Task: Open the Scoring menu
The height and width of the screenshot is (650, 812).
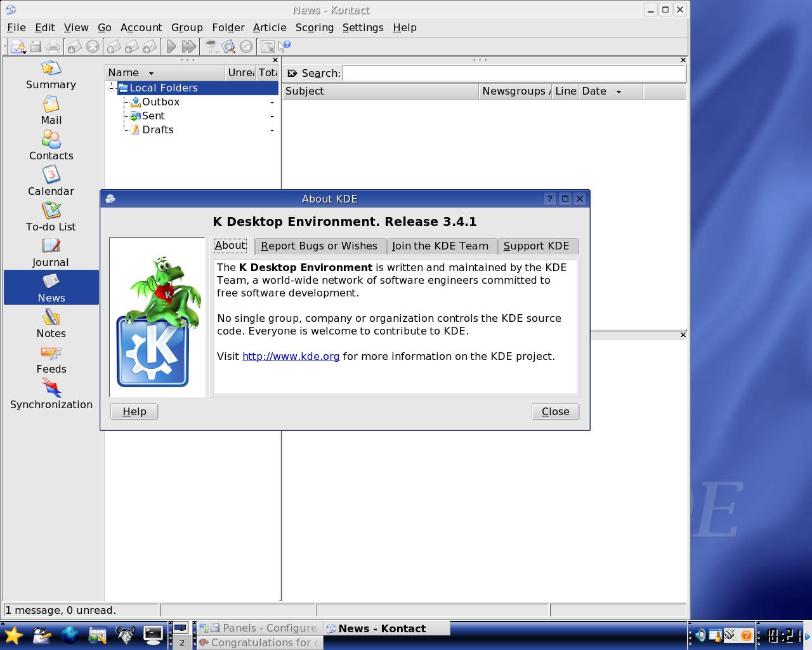Action: 314,27
